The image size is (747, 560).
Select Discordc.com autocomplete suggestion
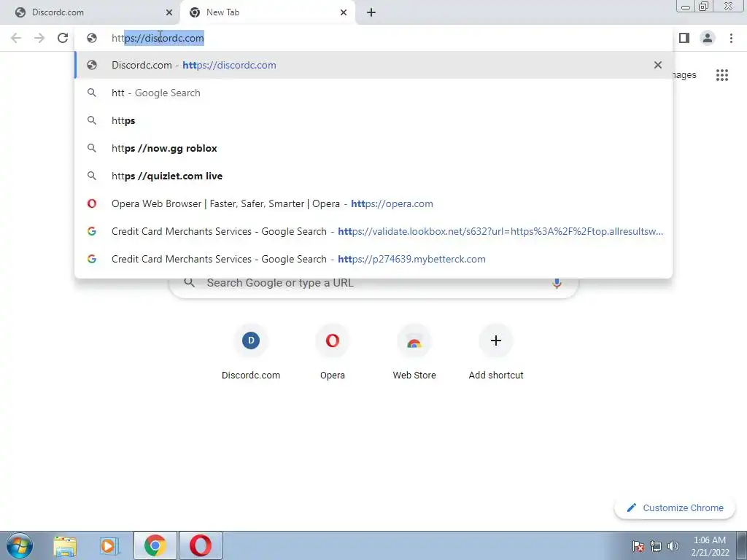click(x=373, y=65)
